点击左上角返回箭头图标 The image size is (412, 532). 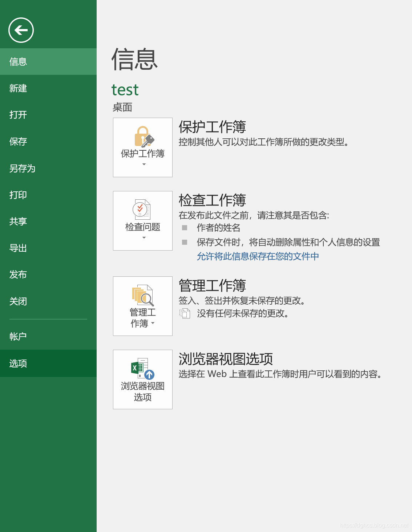pyautogui.click(x=20, y=30)
